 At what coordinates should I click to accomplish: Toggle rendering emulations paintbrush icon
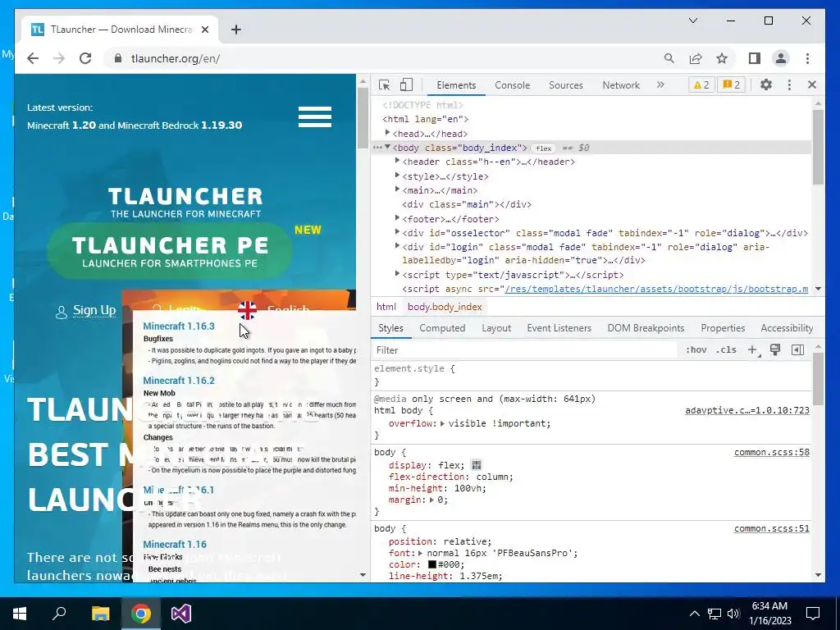[775, 349]
